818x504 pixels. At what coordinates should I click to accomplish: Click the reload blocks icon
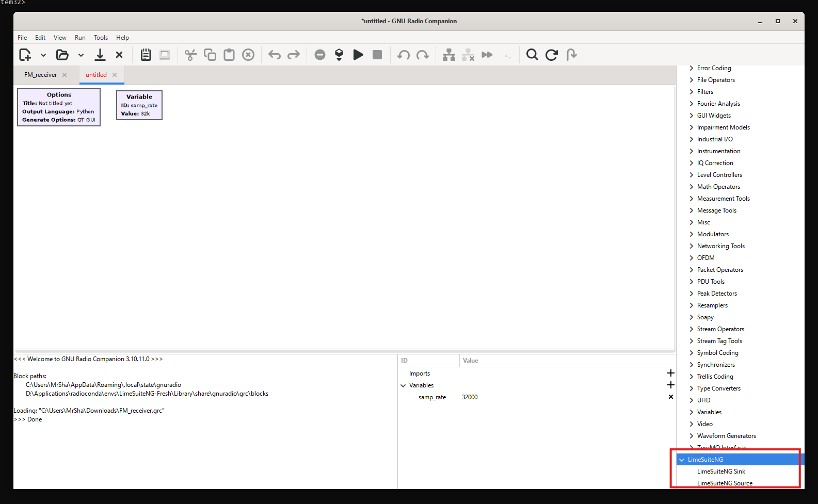(x=552, y=55)
